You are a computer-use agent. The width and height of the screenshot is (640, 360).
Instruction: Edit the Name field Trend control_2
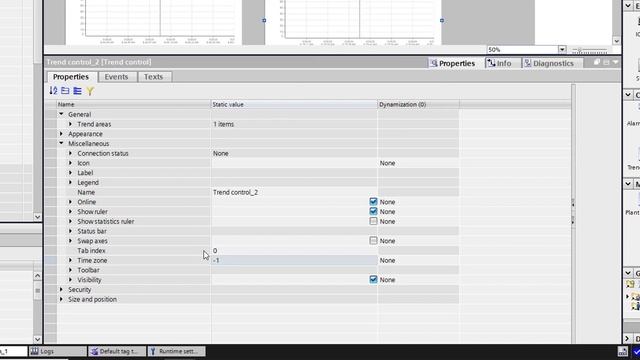point(294,192)
